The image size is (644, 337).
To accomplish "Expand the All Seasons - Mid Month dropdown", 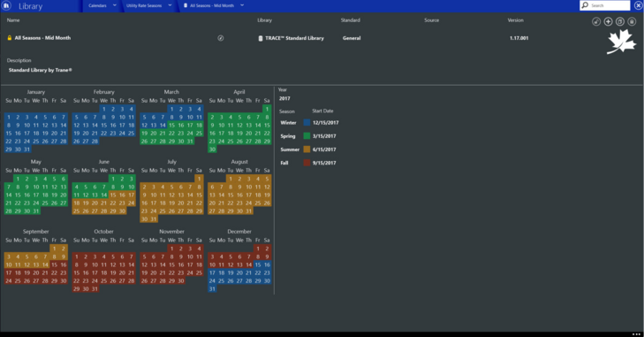I will [242, 5].
